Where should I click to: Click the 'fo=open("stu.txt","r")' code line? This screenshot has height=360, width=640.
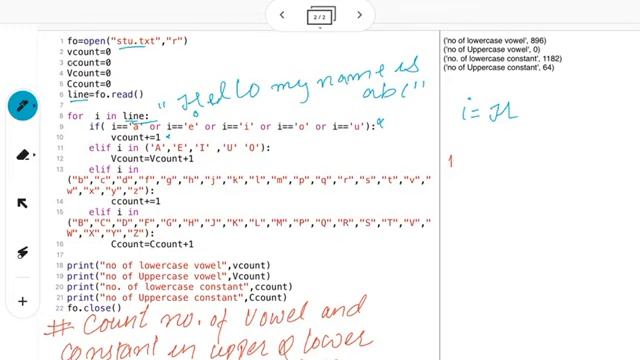pyautogui.click(x=127, y=41)
